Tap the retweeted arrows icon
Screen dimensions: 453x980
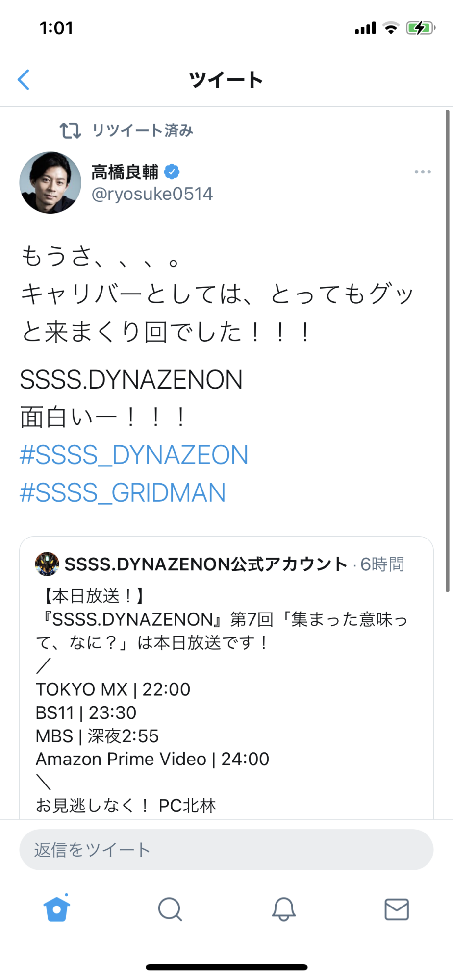point(70,131)
